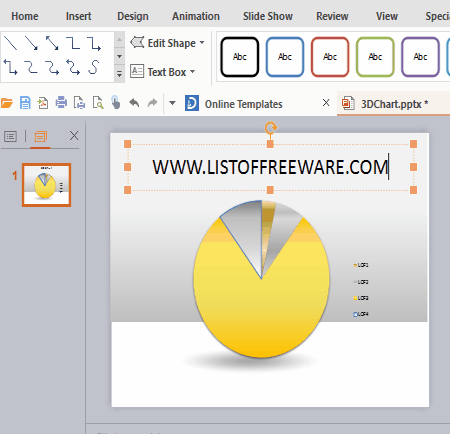Select the plain elbow connector shape
Viewport: 450px width, 434px height.
click(x=73, y=43)
